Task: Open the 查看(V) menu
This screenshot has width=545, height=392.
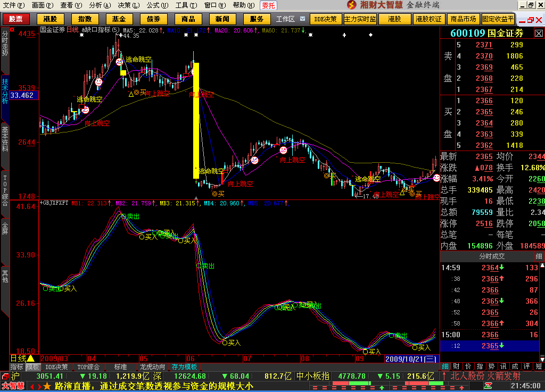Action: (x=71, y=5)
